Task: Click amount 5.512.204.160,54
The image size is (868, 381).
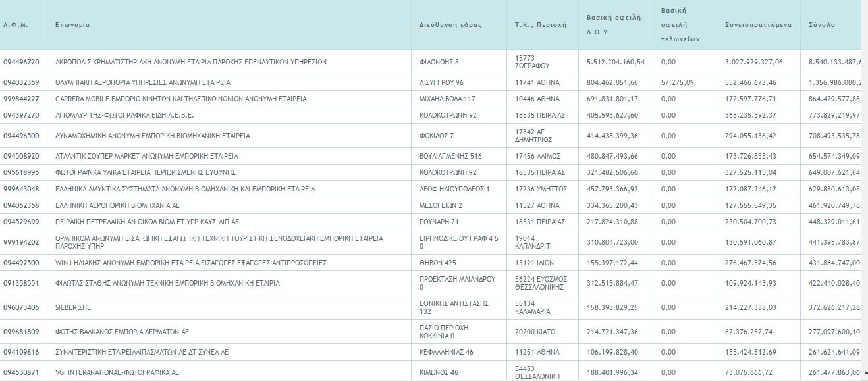Action: point(616,62)
